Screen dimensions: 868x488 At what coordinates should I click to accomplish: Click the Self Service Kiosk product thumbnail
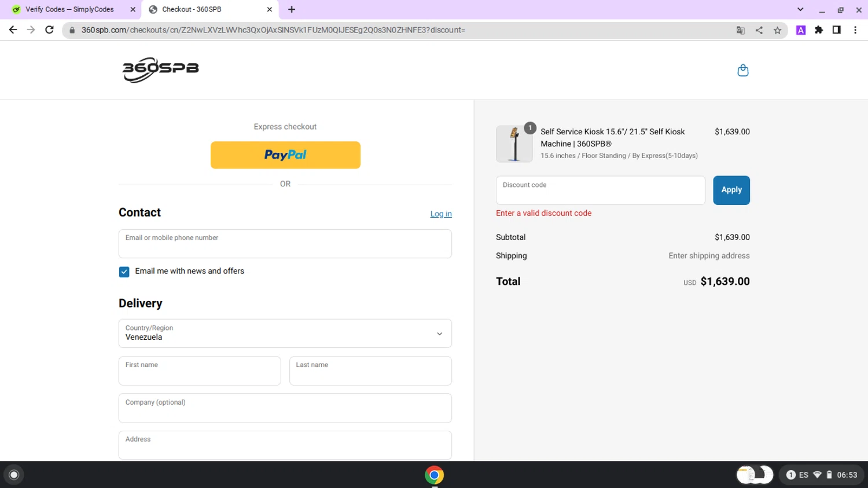(x=514, y=144)
